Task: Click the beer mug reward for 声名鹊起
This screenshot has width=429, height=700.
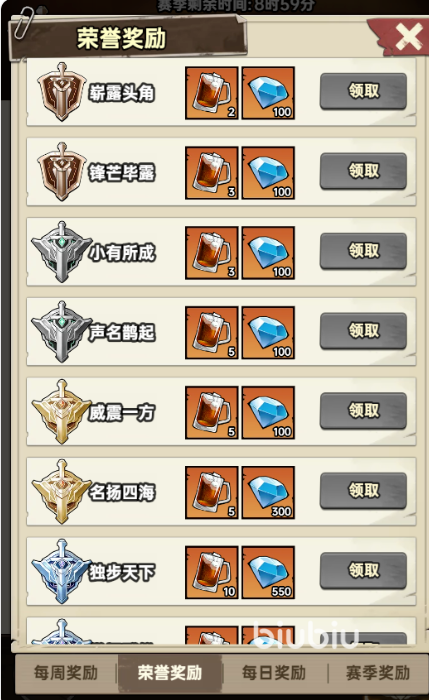Action: pyautogui.click(x=212, y=333)
